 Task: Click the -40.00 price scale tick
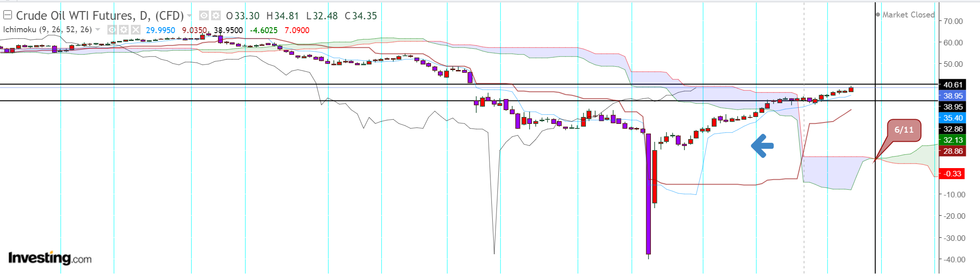(x=953, y=259)
